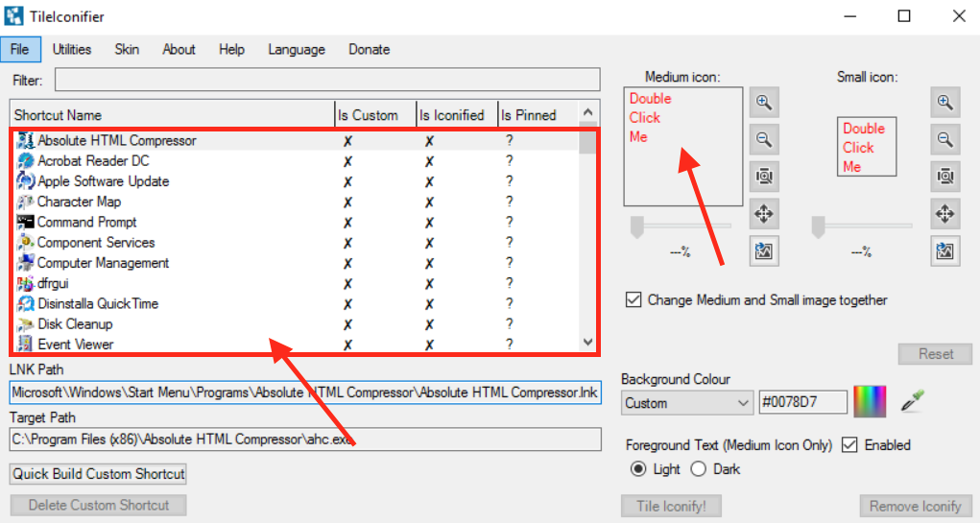Select the Acrobat Reader DC shortcut name

[x=94, y=161]
